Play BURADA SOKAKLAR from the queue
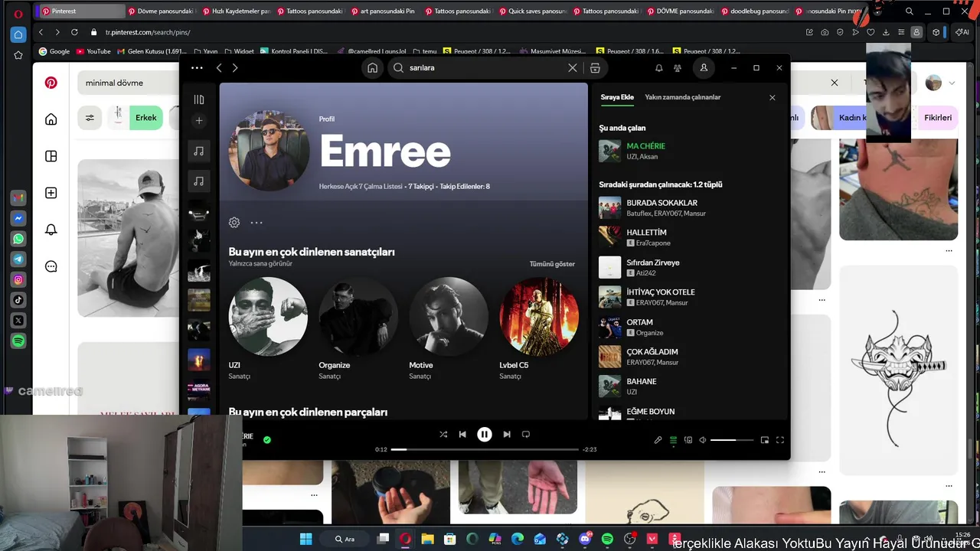The image size is (980, 551). click(689, 207)
